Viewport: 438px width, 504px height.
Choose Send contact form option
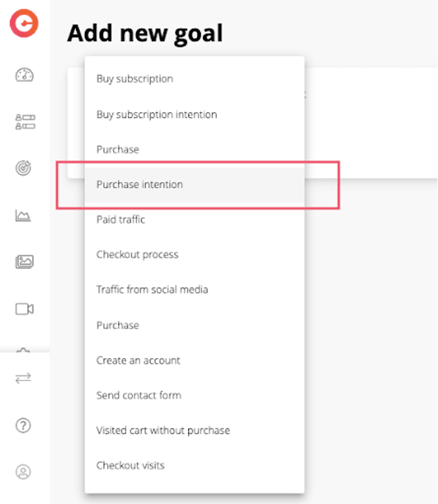click(x=195, y=395)
